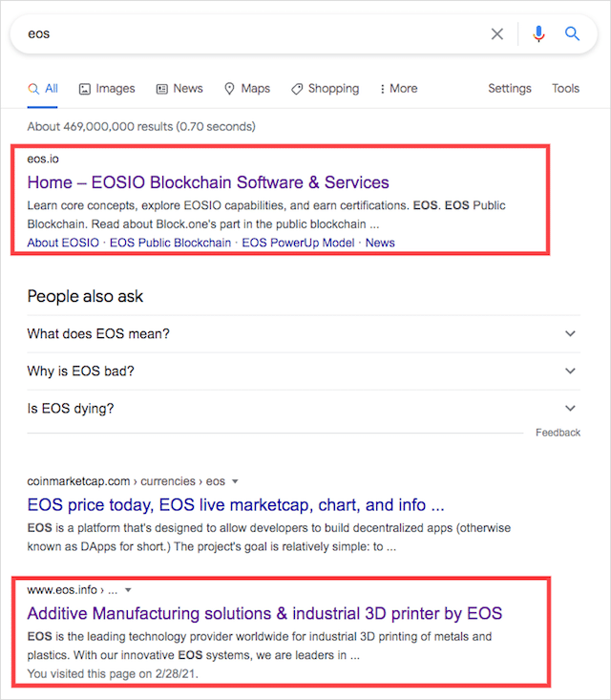Switch to the News tab
Image resolution: width=611 pixels, height=700 pixels.
(x=179, y=89)
